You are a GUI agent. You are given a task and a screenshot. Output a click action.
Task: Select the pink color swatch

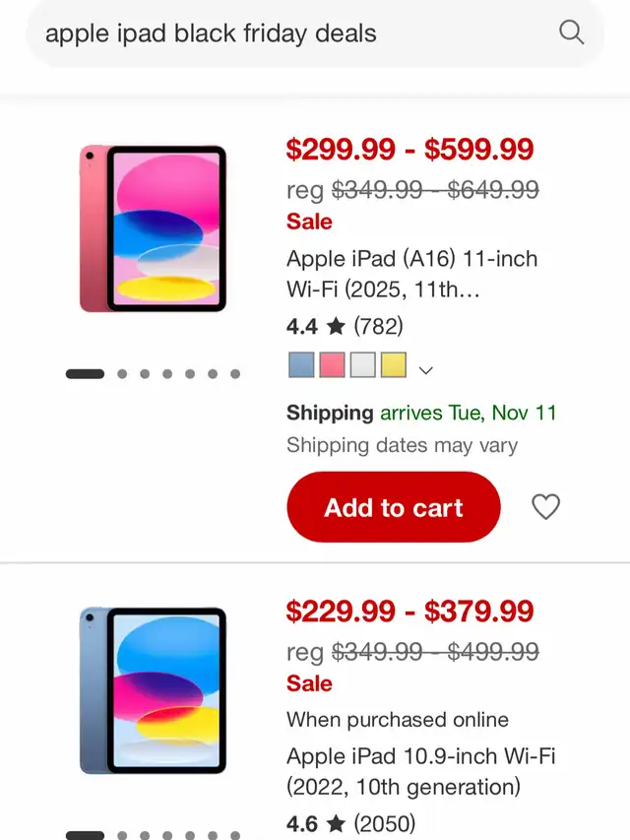pos(333,365)
